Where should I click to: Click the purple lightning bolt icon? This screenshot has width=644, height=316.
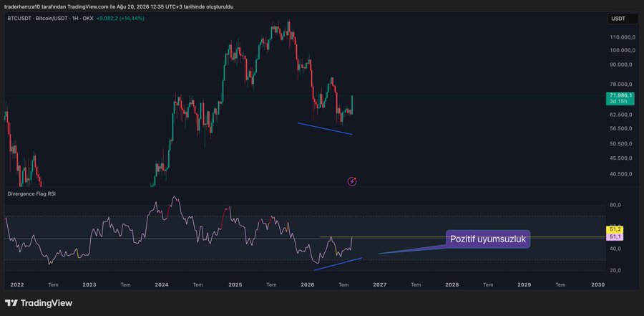(352, 181)
